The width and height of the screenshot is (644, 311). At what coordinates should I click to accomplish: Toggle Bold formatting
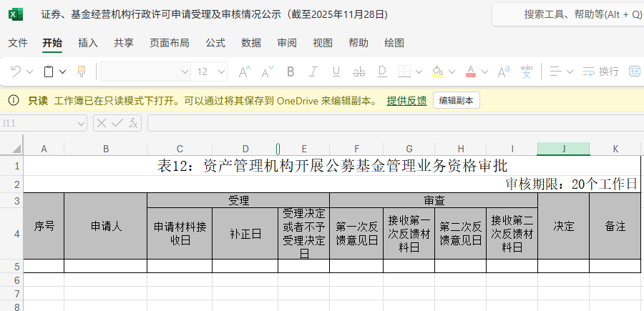[291, 71]
